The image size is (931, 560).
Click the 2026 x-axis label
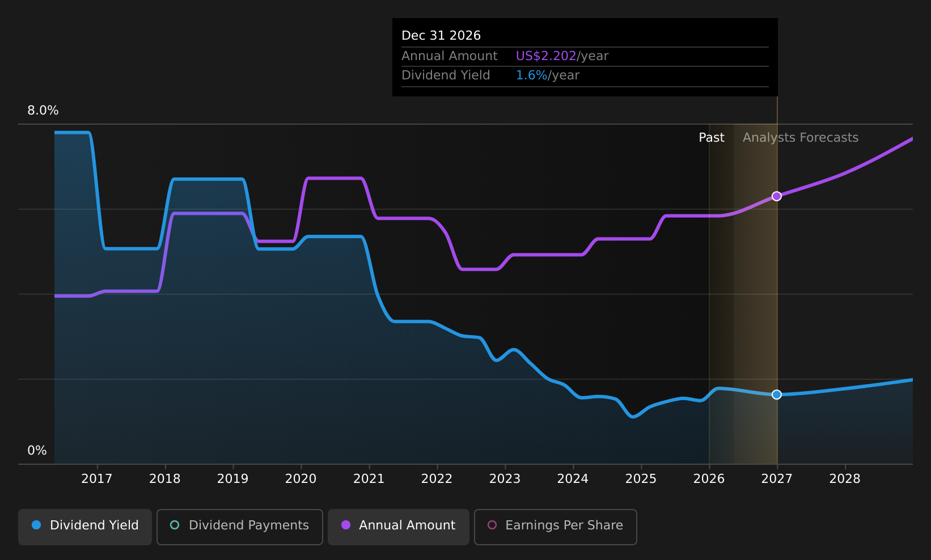[x=709, y=479]
